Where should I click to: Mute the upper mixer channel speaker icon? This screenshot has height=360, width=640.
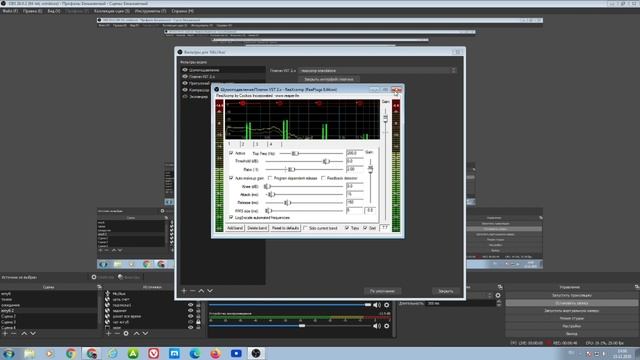(x=376, y=305)
